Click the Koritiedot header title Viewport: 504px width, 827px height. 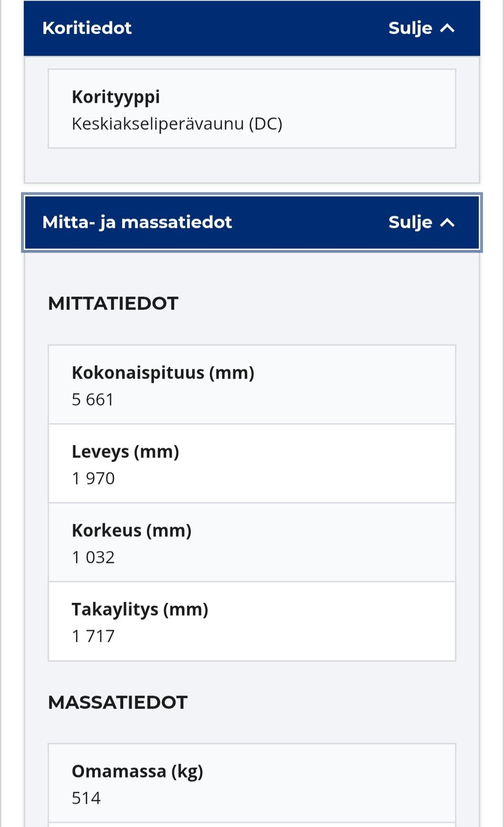pos(87,28)
